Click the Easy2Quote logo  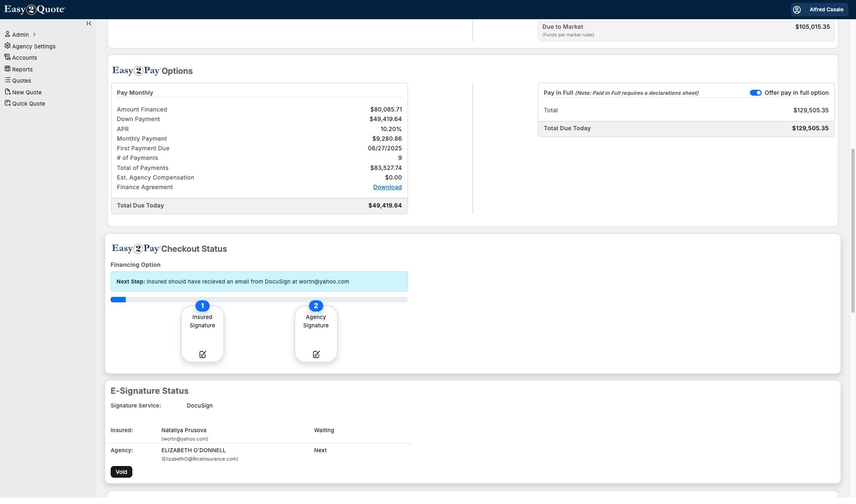(x=33, y=9)
